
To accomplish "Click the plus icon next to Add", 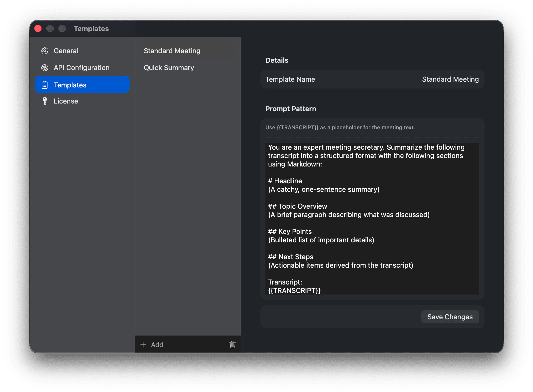I will pos(143,345).
